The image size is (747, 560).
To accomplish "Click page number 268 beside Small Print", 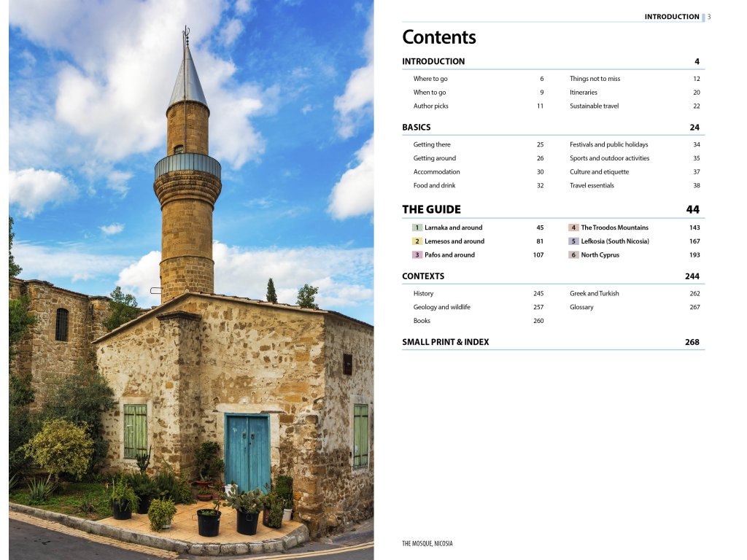I will tap(692, 342).
